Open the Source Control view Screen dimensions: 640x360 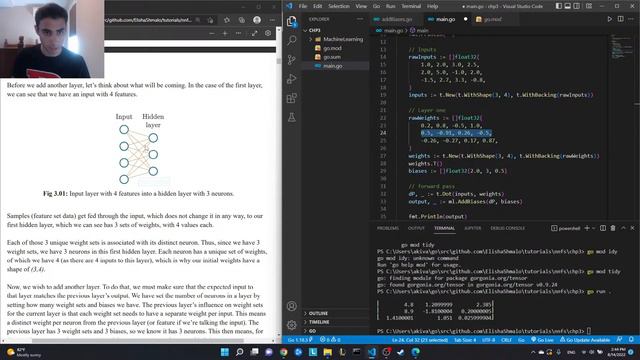coord(291,60)
